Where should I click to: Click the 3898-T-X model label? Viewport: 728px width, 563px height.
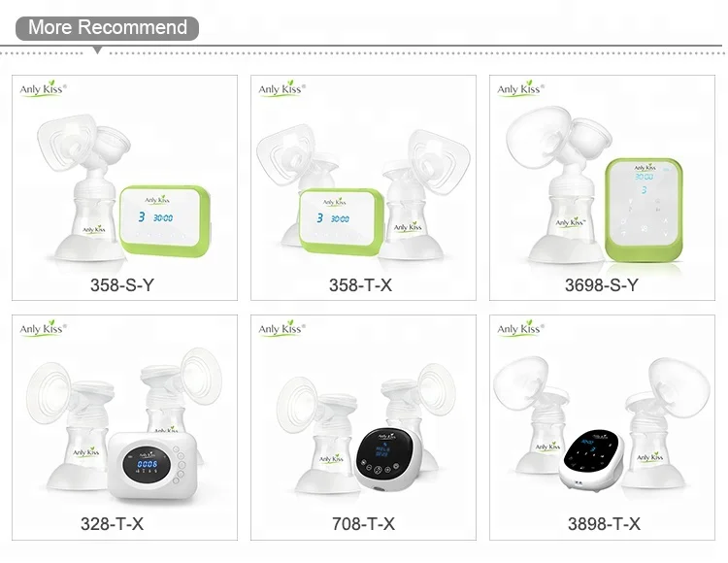pos(604,524)
